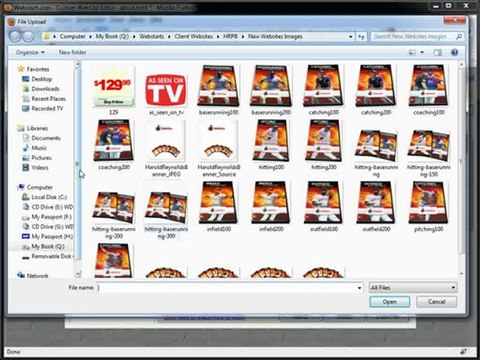Select the HaroldReynoldsBanner_JPEG file

coord(166,149)
